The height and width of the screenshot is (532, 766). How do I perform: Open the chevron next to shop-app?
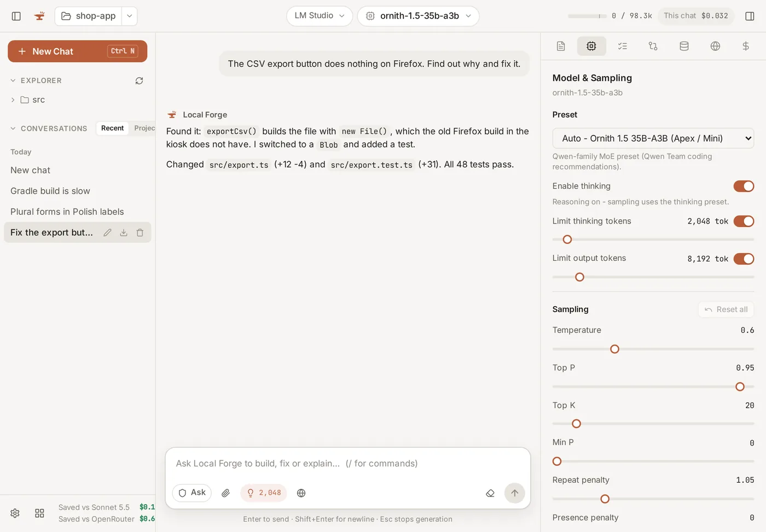130,16
